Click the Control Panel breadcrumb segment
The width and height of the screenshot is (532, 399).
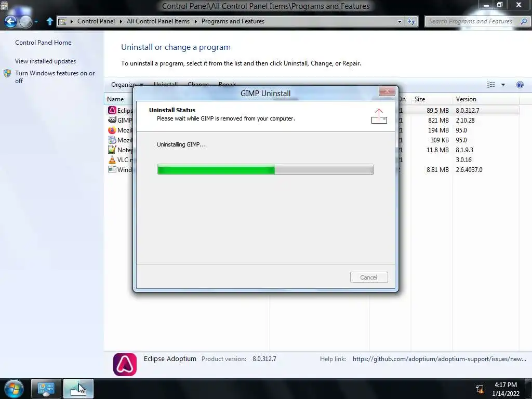pos(96,21)
